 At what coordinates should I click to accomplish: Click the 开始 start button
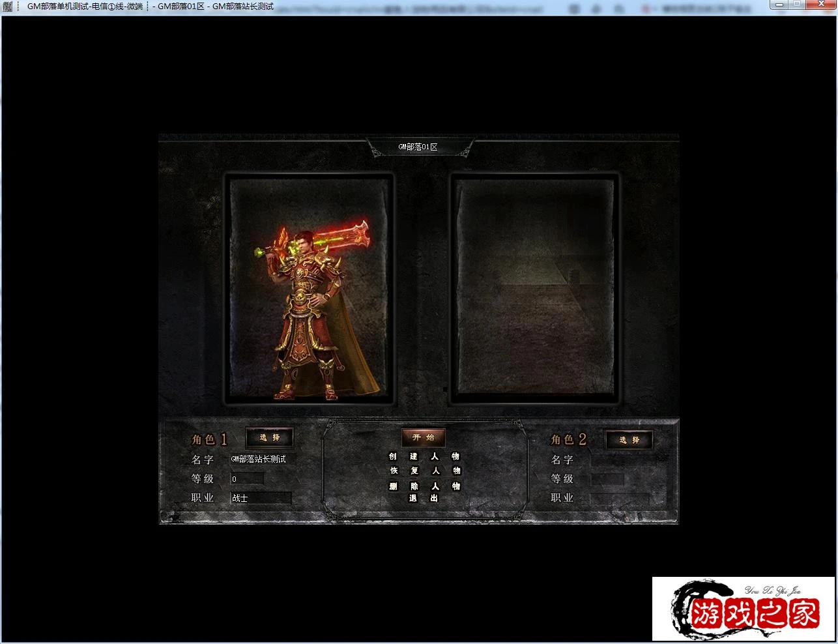click(x=424, y=437)
